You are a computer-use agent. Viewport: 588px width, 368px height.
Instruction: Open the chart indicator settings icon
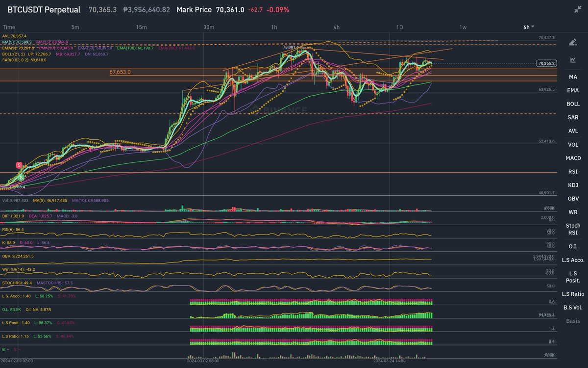[x=573, y=60]
